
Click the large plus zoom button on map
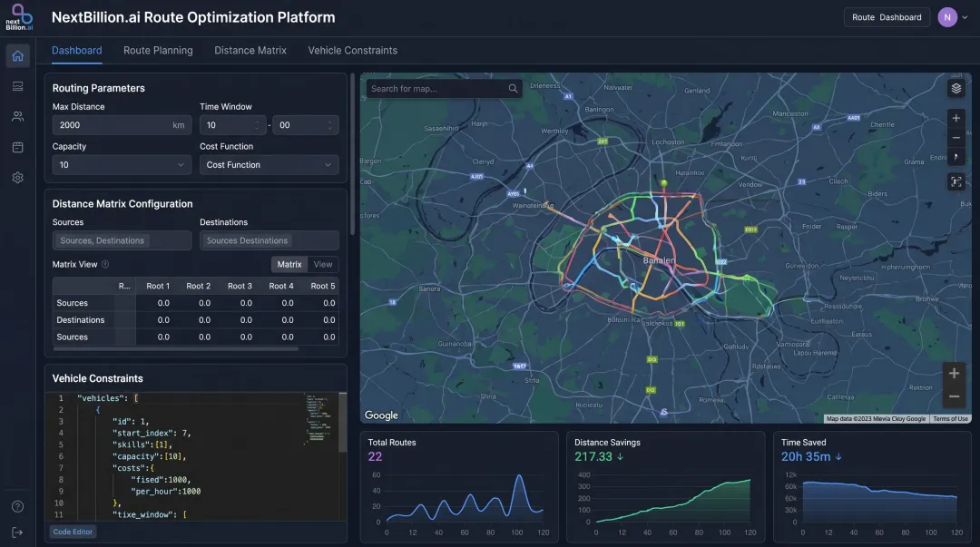click(x=954, y=373)
